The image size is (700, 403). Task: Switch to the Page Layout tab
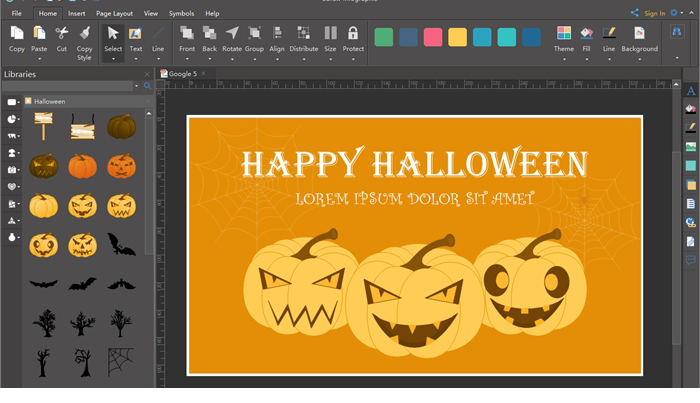click(114, 13)
